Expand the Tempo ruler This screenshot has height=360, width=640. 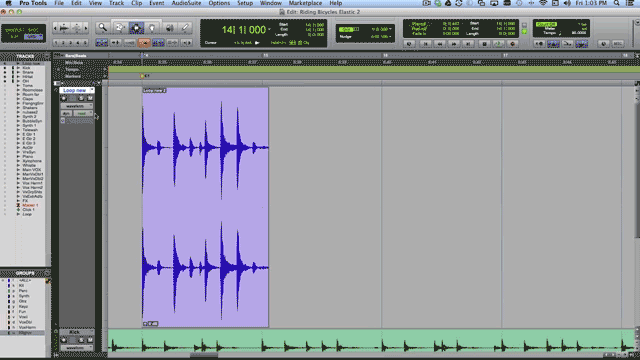click(x=58, y=70)
